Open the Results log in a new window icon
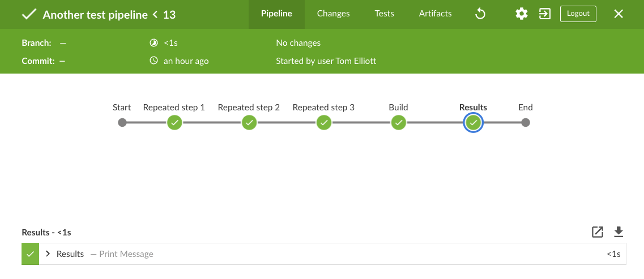 pyautogui.click(x=598, y=231)
